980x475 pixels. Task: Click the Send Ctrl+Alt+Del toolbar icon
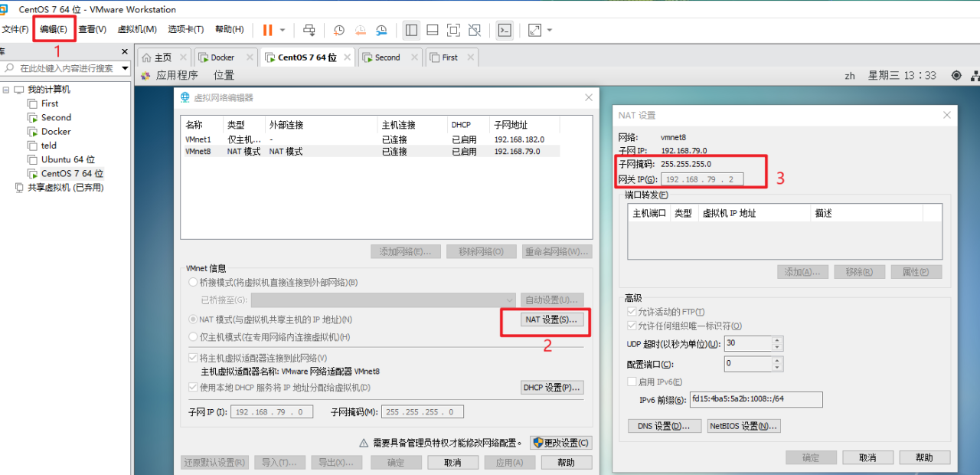coord(309,30)
